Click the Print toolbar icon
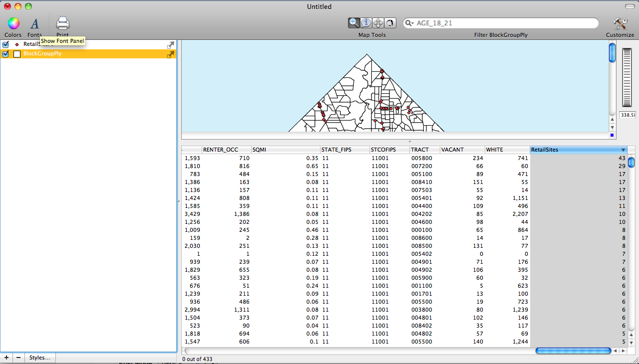 point(62,23)
